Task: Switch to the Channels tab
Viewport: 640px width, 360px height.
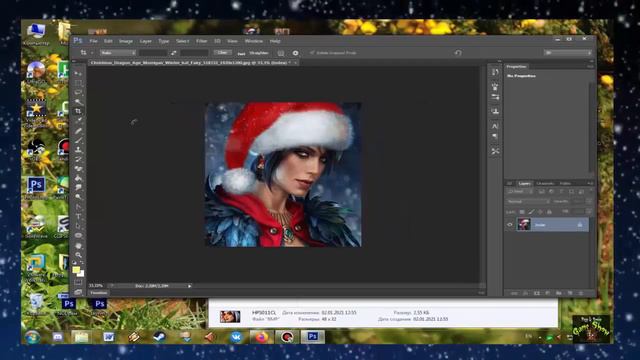Action: pyautogui.click(x=545, y=183)
